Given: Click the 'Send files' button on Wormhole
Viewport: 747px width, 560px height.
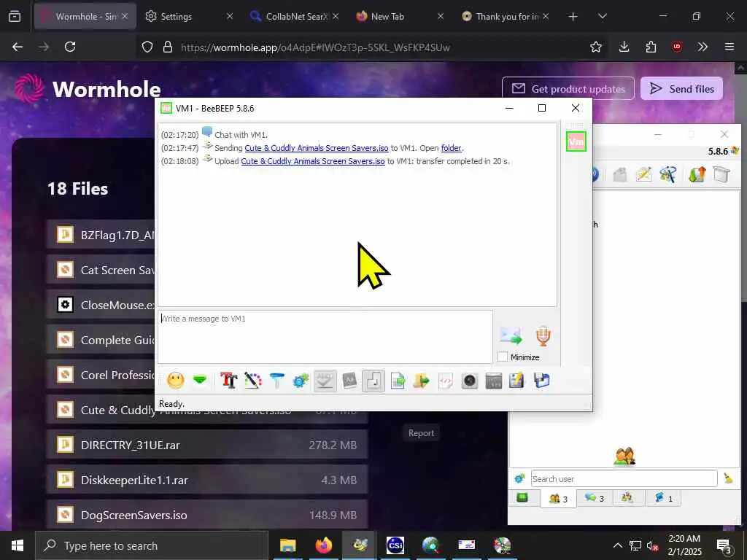Looking at the screenshot, I should pos(682,88).
